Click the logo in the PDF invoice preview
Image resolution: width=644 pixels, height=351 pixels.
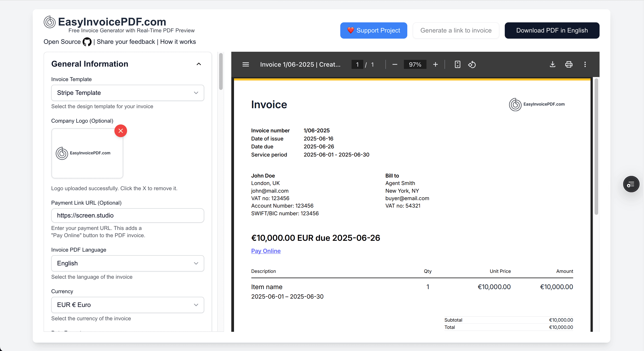(x=537, y=104)
